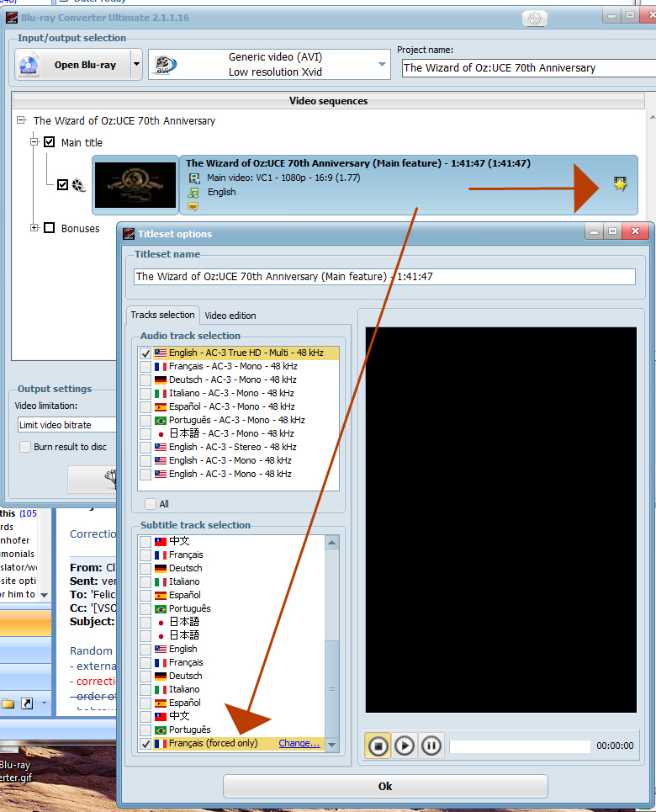Click the Brazil flag icon in audio tracks
This screenshot has width=656, height=812.
point(161,421)
